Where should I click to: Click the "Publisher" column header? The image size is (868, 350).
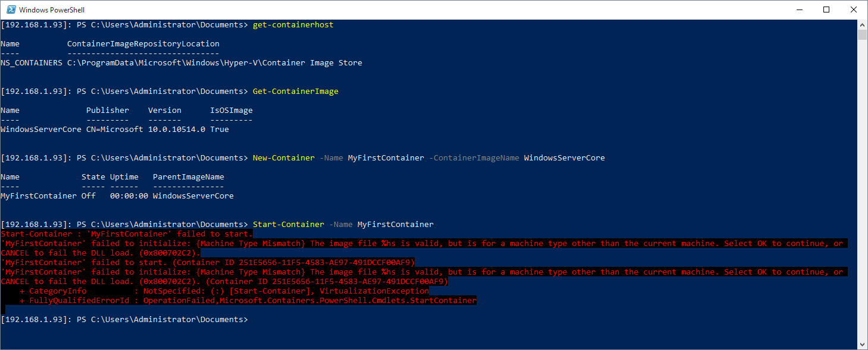coord(108,111)
